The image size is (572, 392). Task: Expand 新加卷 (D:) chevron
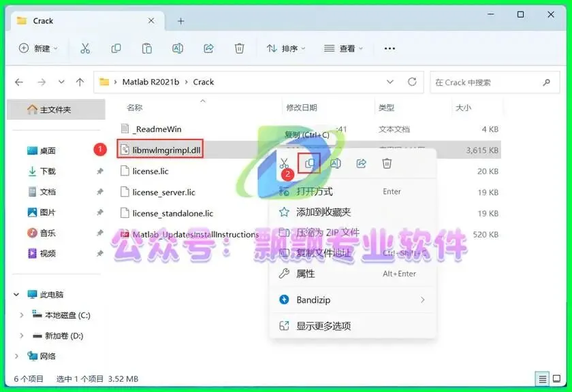tap(22, 336)
